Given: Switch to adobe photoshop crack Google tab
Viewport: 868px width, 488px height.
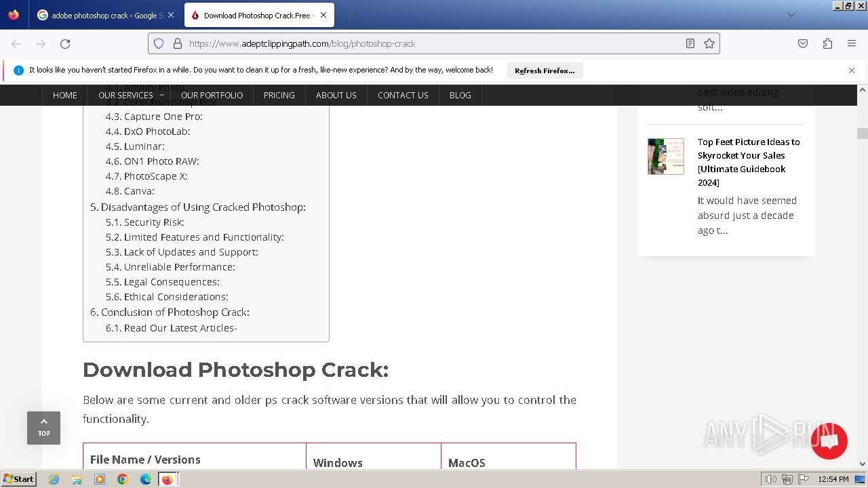Looking at the screenshot, I should click(x=106, y=15).
